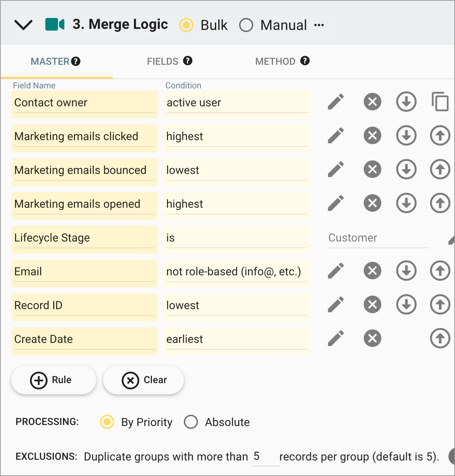The image size is (455, 476).
Task: Open the more options menu next to Manual
Action: click(320, 25)
